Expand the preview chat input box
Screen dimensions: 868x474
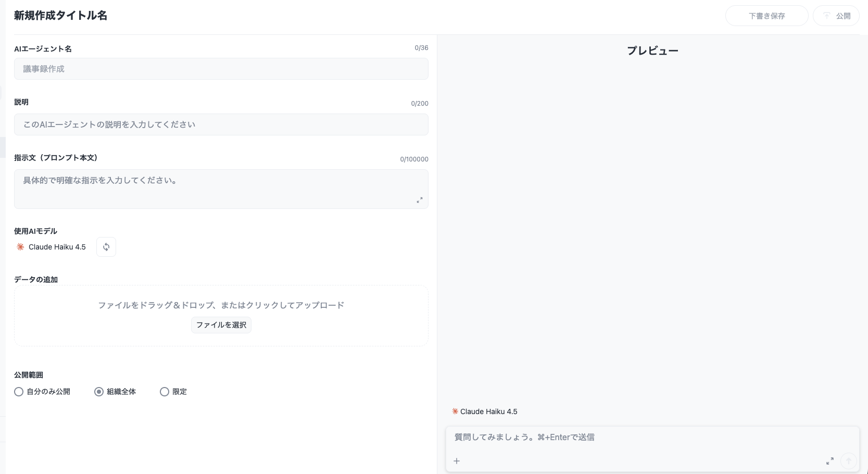coord(829,461)
